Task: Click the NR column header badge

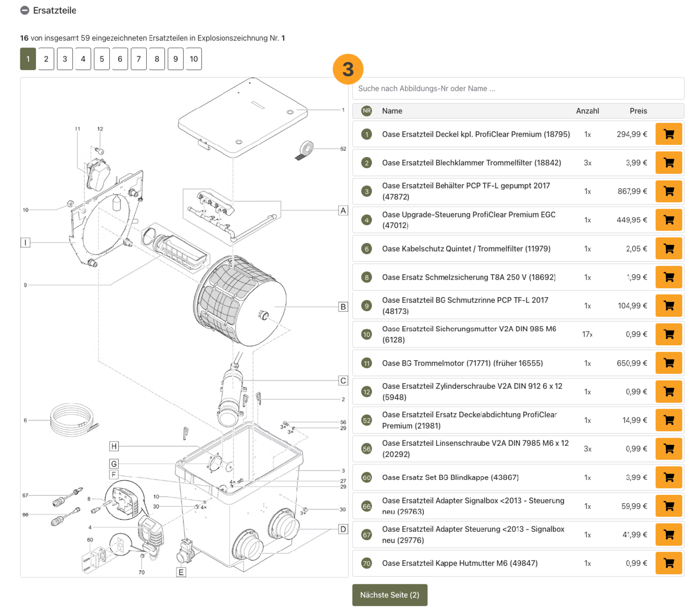Action: (367, 111)
